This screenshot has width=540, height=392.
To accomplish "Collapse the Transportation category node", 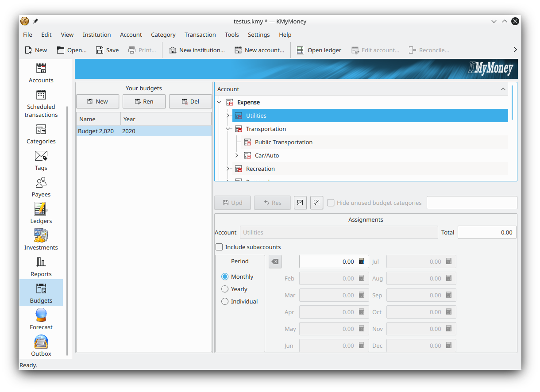I will (x=228, y=129).
